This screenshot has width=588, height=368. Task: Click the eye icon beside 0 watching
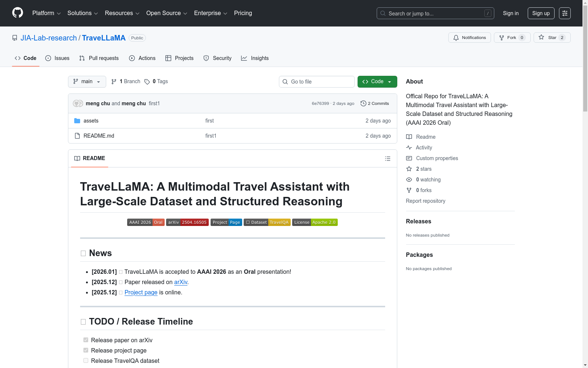coord(409,180)
